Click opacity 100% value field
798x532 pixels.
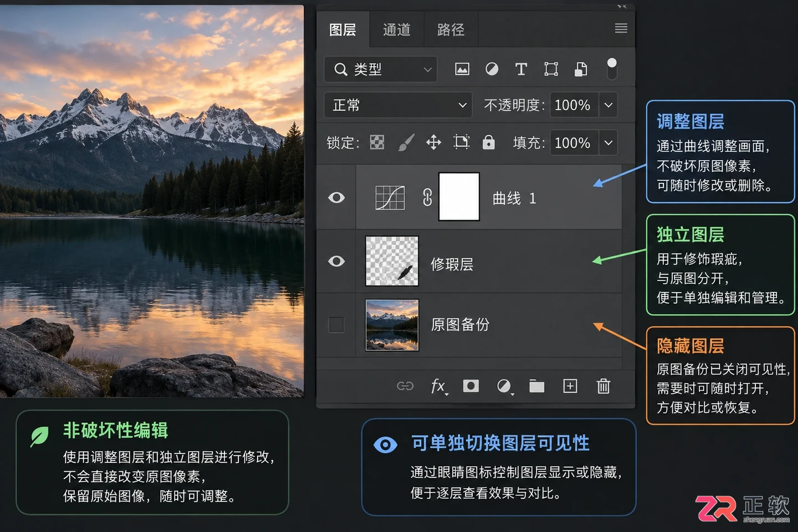574,105
